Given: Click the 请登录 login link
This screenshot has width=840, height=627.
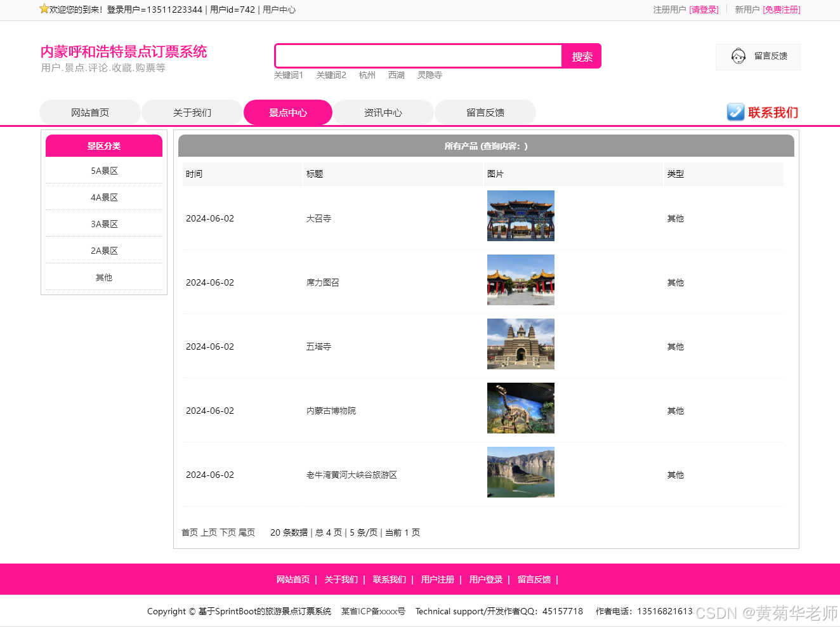Looking at the screenshot, I should pyautogui.click(x=704, y=10).
